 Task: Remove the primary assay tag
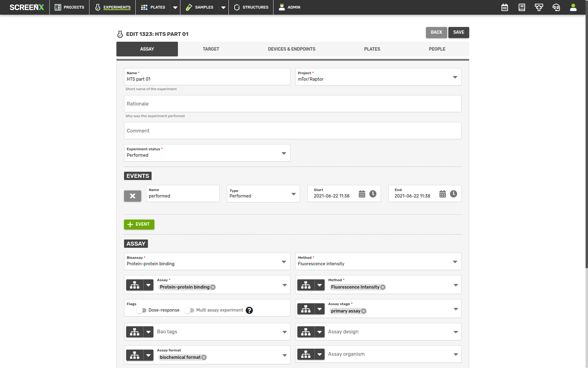pyautogui.click(x=364, y=311)
